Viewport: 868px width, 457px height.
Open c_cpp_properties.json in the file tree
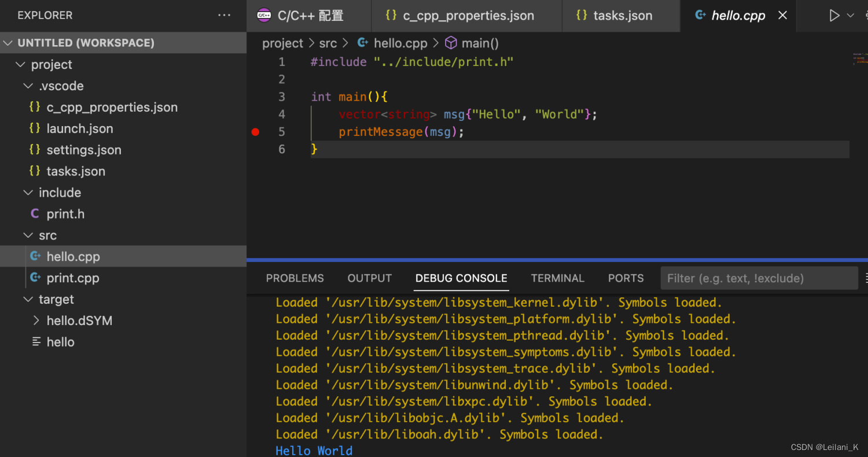coord(123,107)
